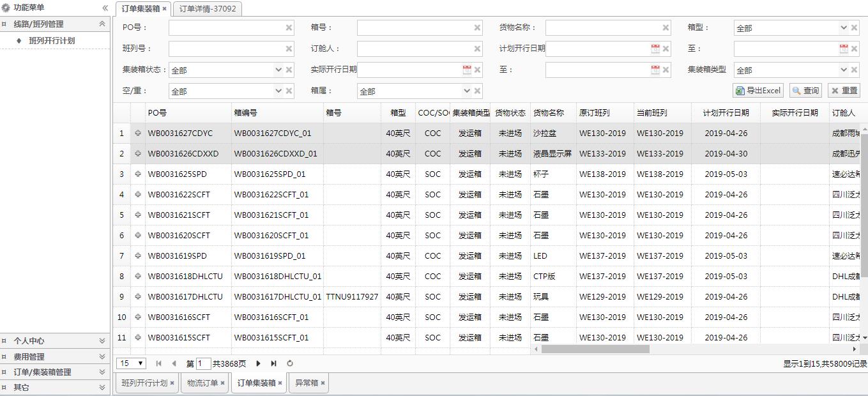Expand row details for WB0031625SPD
The image size is (868, 396).
137,174
